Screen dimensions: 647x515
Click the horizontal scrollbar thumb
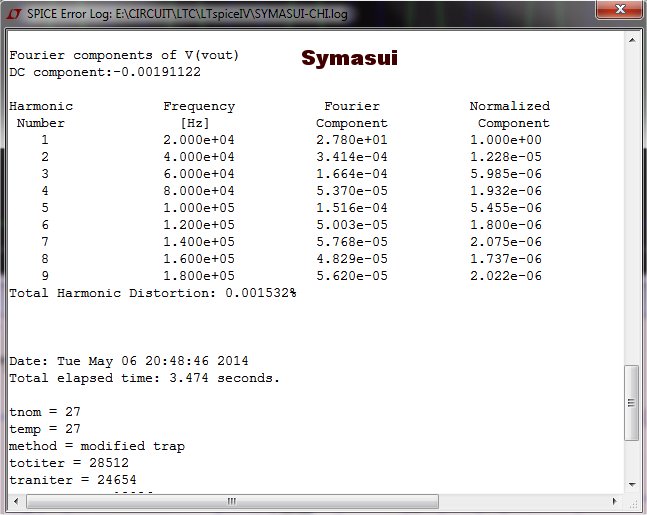point(232,501)
